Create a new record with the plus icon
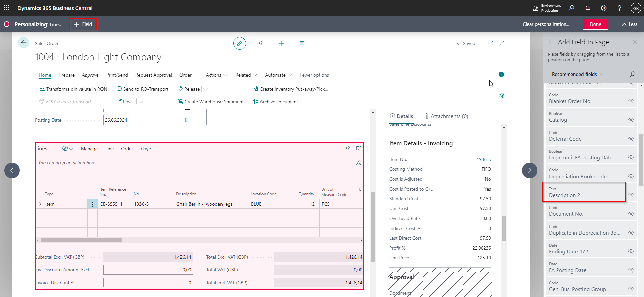 (281, 43)
